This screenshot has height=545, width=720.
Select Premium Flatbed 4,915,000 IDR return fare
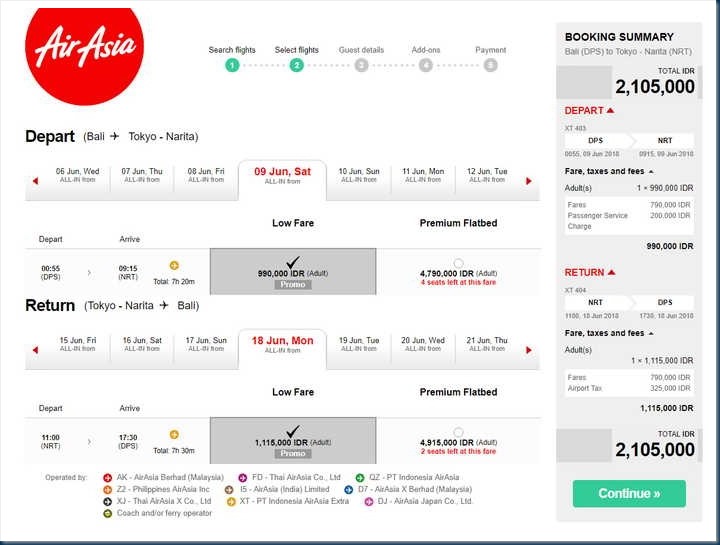pyautogui.click(x=458, y=433)
